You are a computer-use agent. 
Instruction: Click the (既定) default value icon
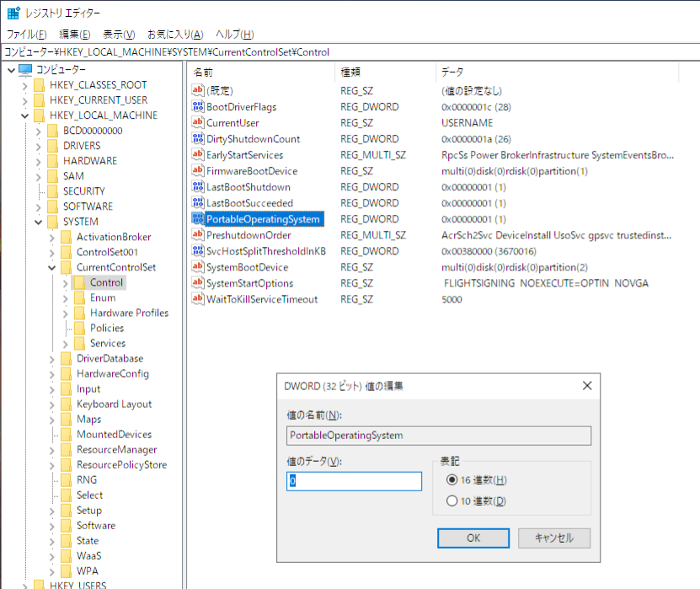pyautogui.click(x=198, y=90)
